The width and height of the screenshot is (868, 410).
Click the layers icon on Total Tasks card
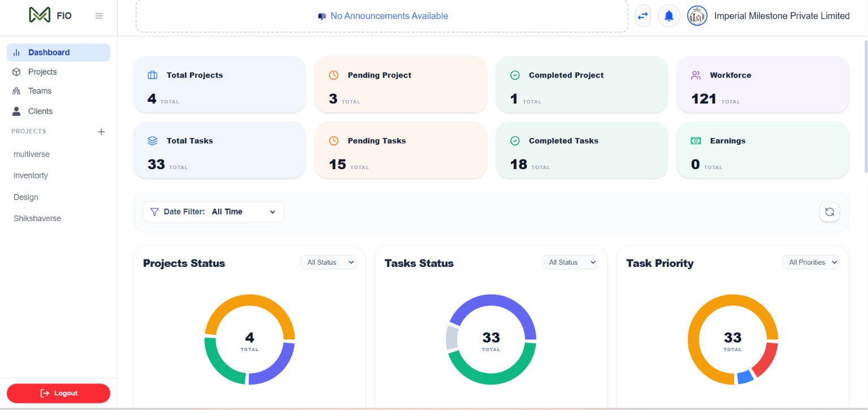[152, 141]
